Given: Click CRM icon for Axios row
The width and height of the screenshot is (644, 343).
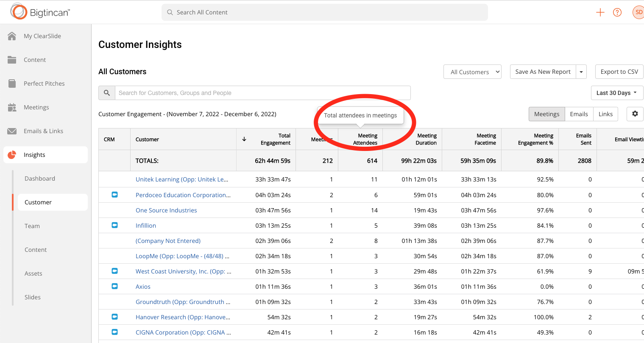Looking at the screenshot, I should pos(114,286).
